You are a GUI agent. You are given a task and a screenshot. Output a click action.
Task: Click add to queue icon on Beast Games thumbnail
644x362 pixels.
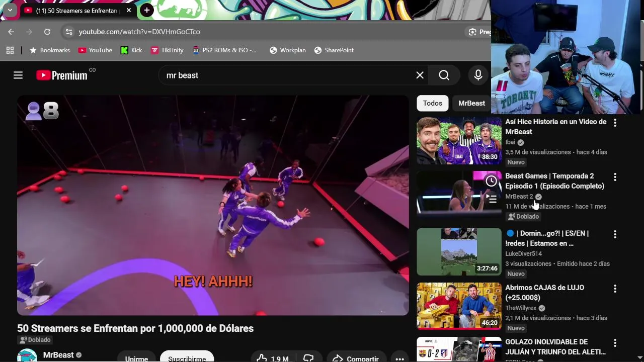[492, 199]
